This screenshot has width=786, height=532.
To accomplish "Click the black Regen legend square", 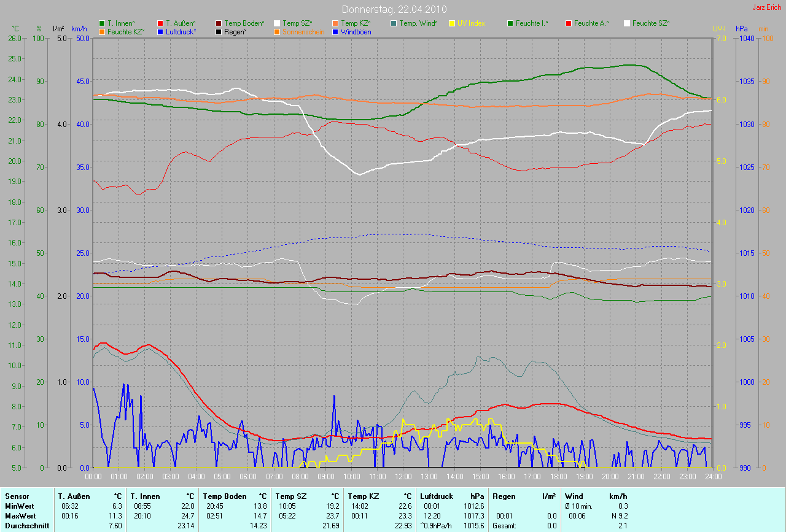I will click(219, 32).
